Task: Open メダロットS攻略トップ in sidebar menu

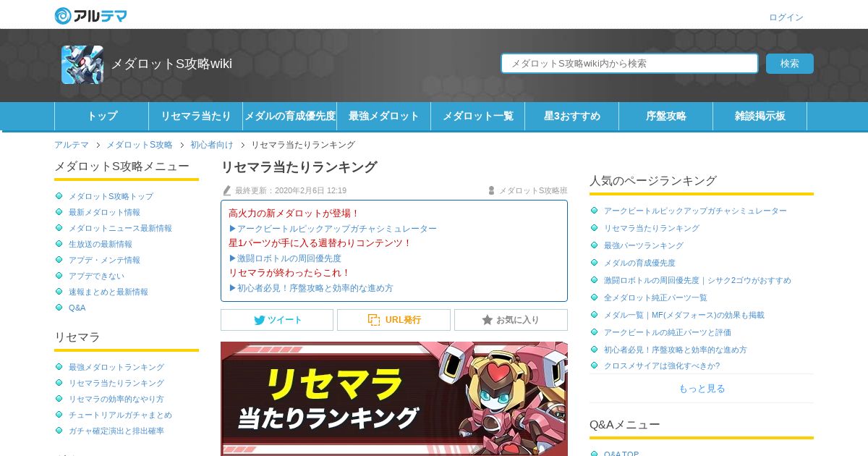Action: pyautogui.click(x=111, y=196)
